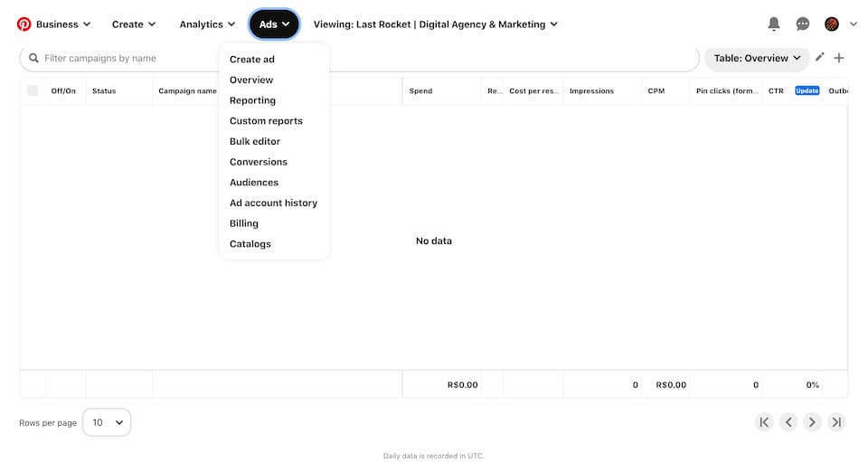868x462 pixels.
Task: Click the Spend column header
Action: pos(420,90)
